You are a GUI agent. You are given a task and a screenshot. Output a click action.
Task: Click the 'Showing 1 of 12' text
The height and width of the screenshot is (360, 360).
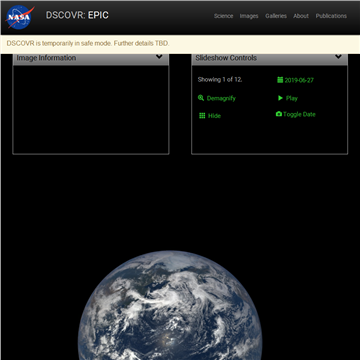[220, 80]
